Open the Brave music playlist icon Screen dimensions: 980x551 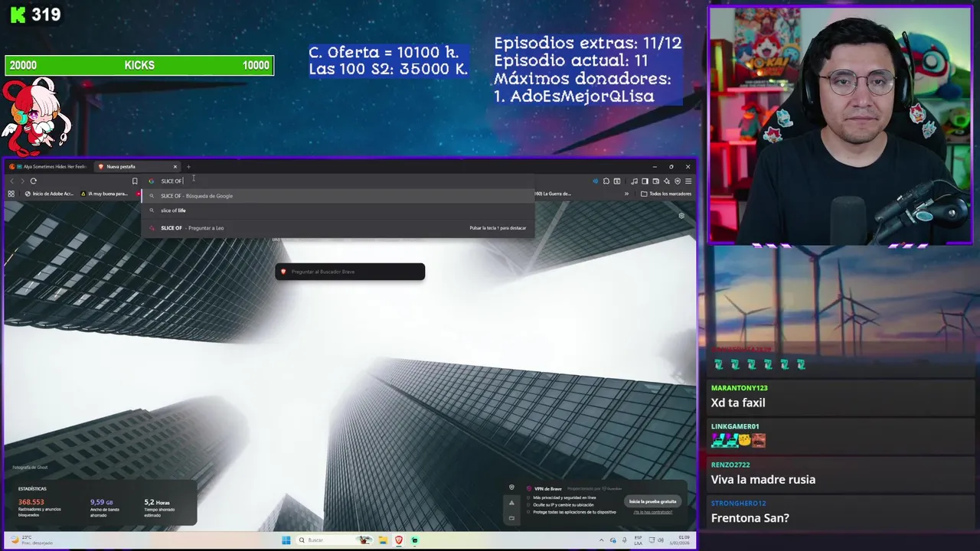pyautogui.click(x=634, y=181)
